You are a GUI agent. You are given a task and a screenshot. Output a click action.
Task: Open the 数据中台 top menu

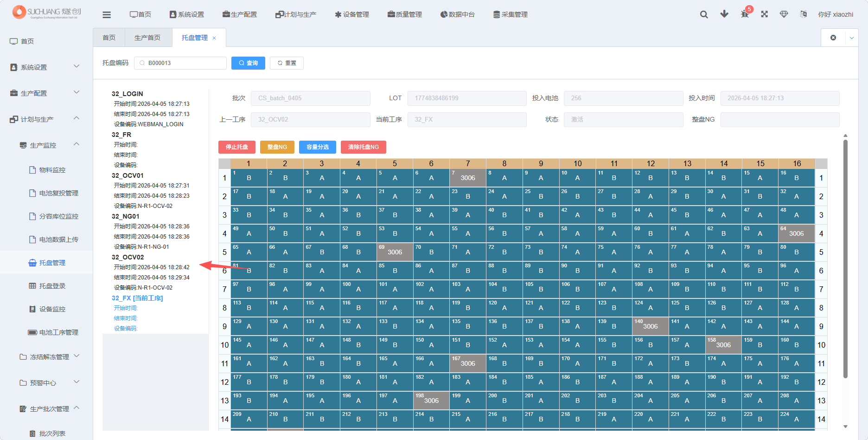tap(458, 14)
